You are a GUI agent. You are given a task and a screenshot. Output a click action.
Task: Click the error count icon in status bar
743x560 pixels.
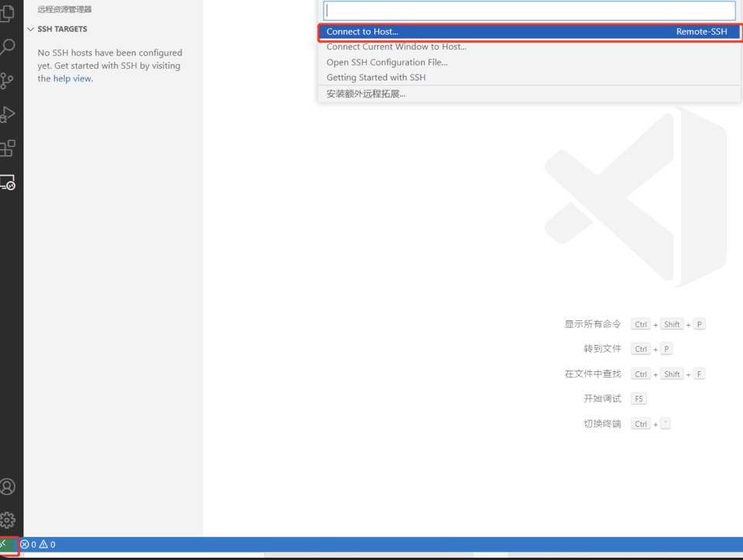25,545
